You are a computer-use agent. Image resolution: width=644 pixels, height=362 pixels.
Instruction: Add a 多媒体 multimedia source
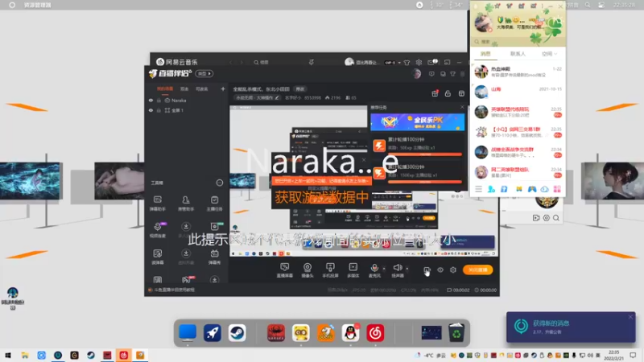(353, 270)
